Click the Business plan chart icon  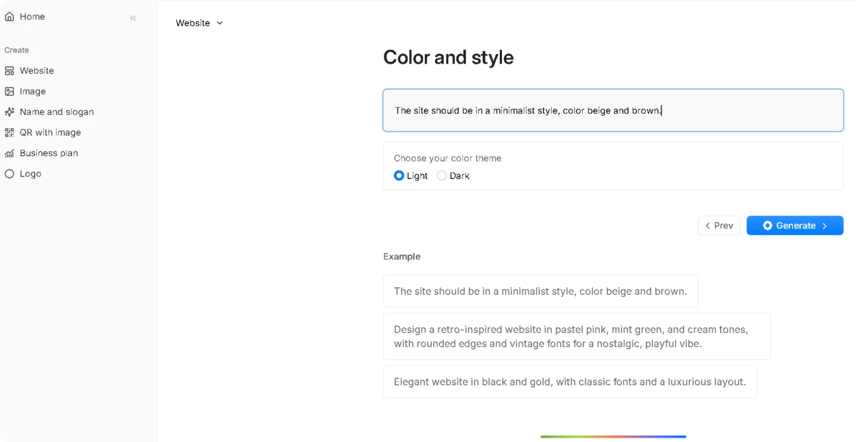tap(9, 153)
